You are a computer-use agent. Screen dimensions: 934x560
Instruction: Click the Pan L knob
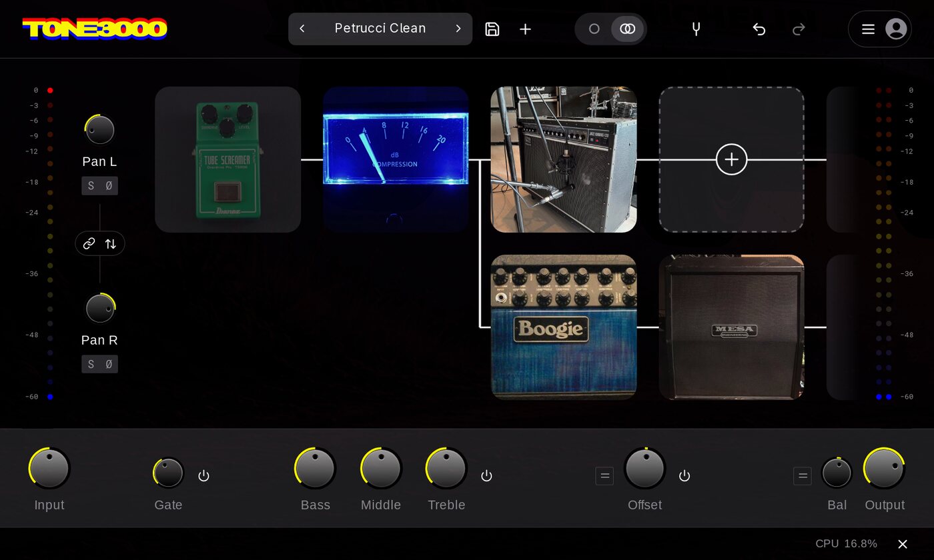tap(99, 130)
